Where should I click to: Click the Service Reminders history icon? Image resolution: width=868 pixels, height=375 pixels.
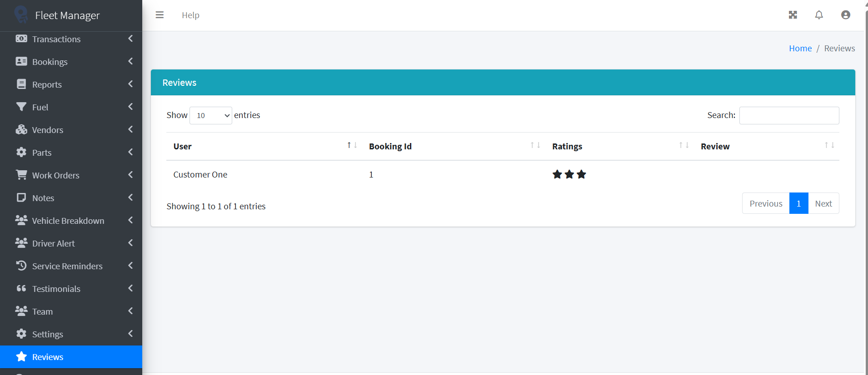point(21,266)
